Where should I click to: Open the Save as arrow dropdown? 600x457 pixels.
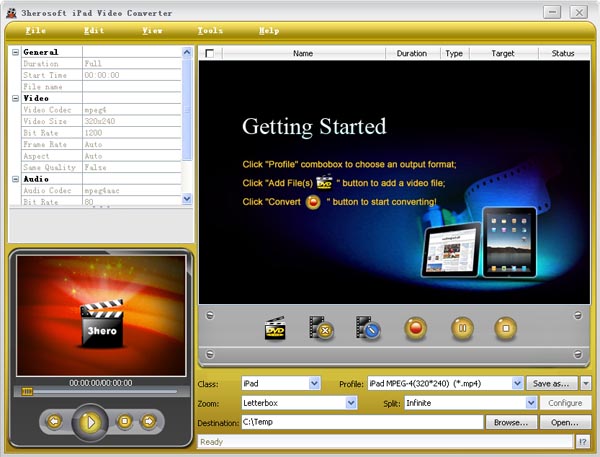pyautogui.click(x=586, y=383)
